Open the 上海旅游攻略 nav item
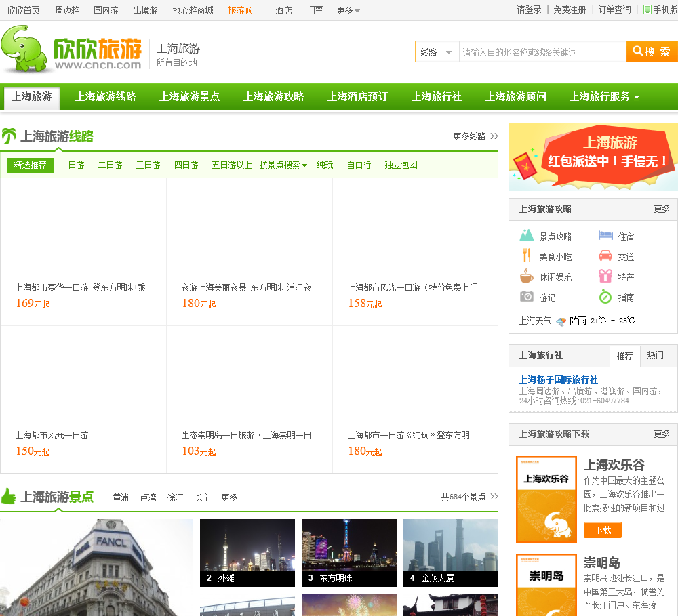The image size is (678, 616). click(x=273, y=96)
